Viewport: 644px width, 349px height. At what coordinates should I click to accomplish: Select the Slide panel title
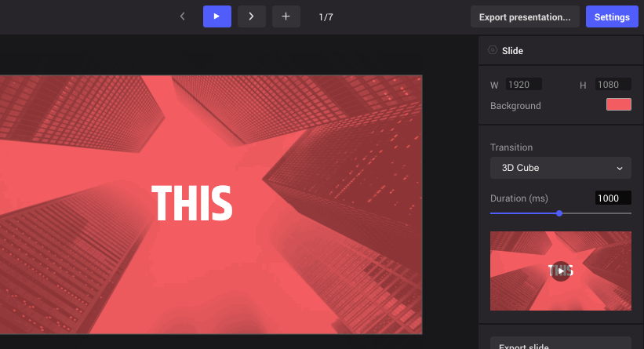512,50
